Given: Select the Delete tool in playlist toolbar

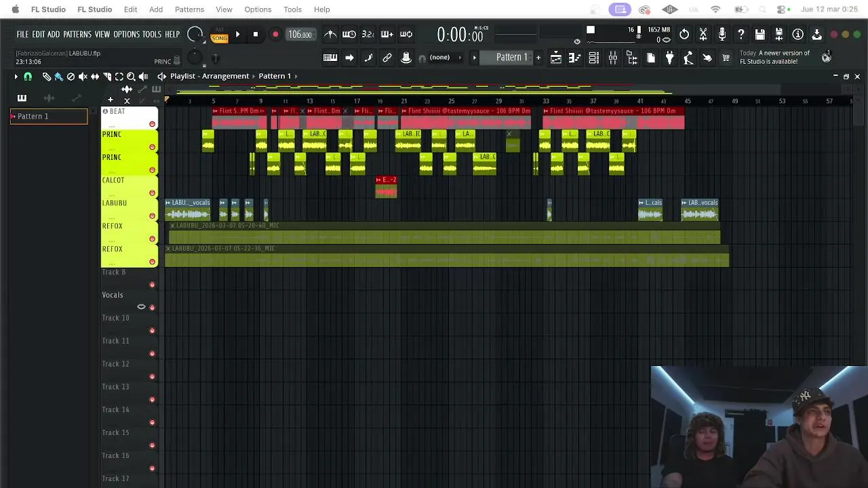Looking at the screenshot, I should [71, 77].
